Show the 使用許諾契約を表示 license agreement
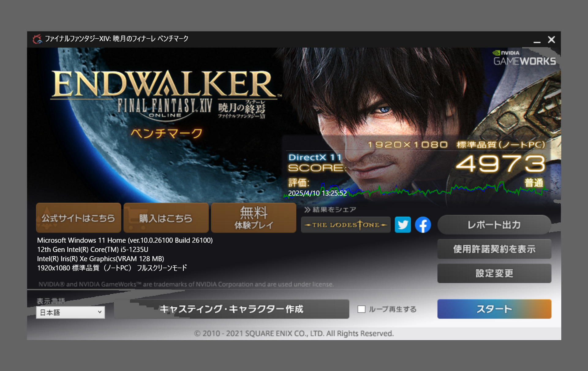588x371 pixels. (x=494, y=249)
